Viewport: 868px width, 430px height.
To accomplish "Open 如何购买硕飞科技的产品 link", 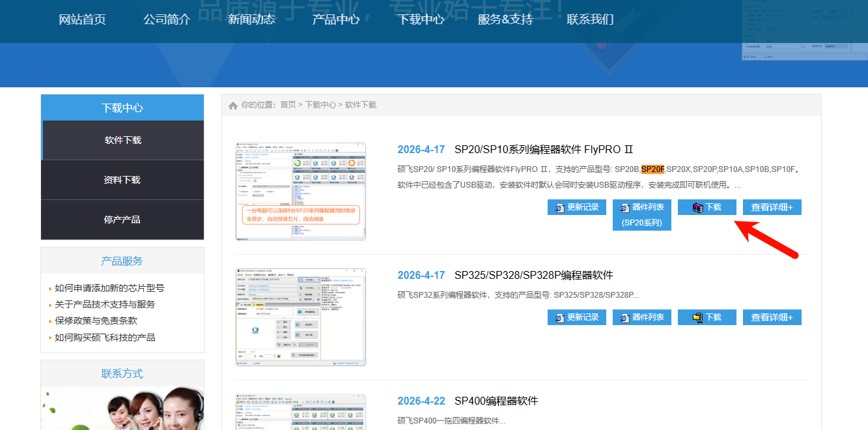I will [105, 337].
